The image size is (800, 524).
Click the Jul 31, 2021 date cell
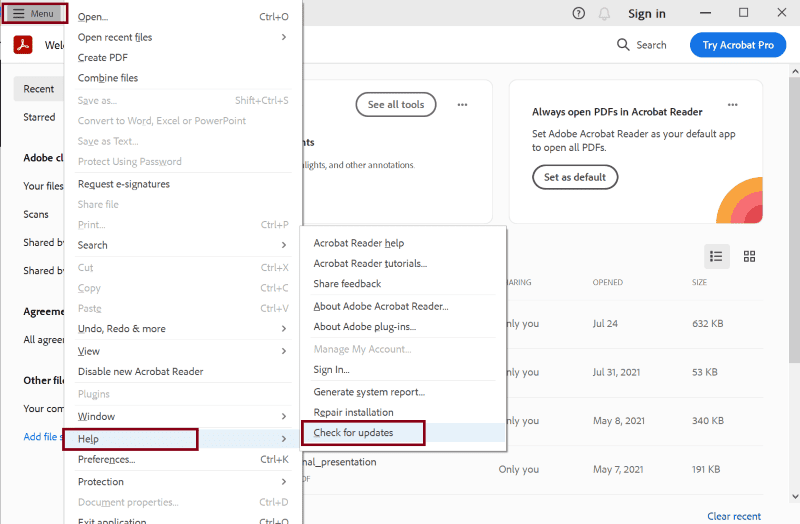[x=616, y=372]
